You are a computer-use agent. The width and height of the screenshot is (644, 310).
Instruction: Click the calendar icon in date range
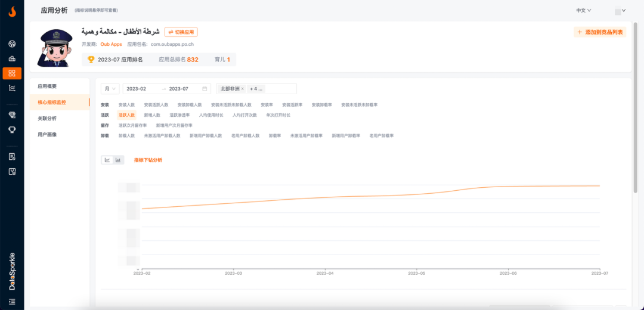[x=205, y=89]
